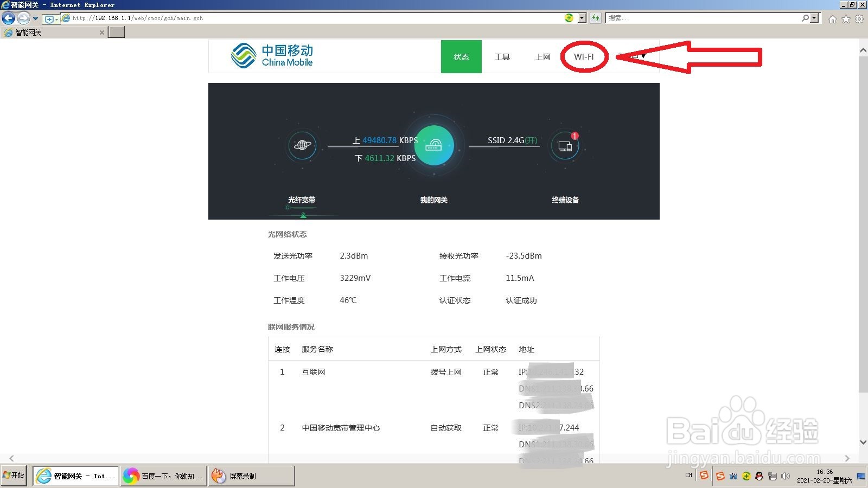Open the Wi-Fi navigation tab
868x488 pixels.
pos(584,56)
